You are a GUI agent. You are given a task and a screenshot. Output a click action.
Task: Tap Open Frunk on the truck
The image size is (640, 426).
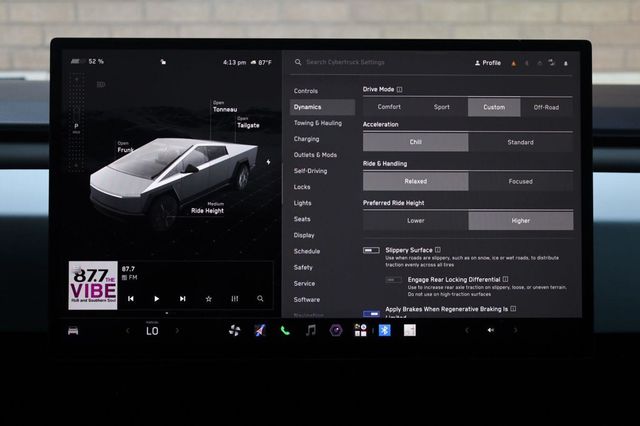pyautogui.click(x=125, y=147)
